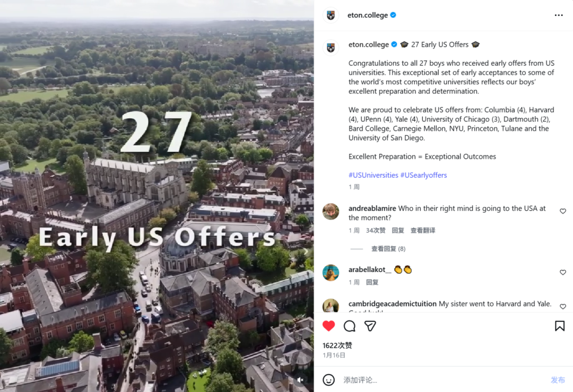The image size is (573, 392).
Task: Click 查看翻译 to translate comment
Action: (423, 230)
